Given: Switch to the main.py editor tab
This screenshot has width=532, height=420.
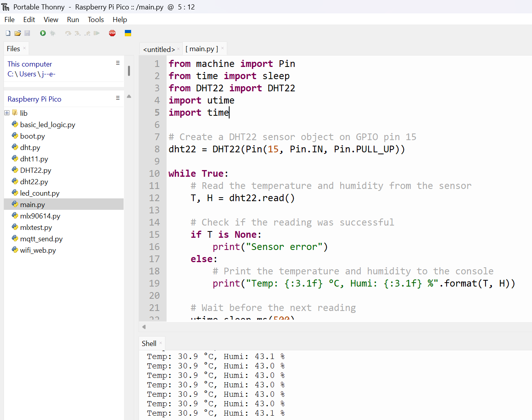Looking at the screenshot, I should click(x=202, y=49).
